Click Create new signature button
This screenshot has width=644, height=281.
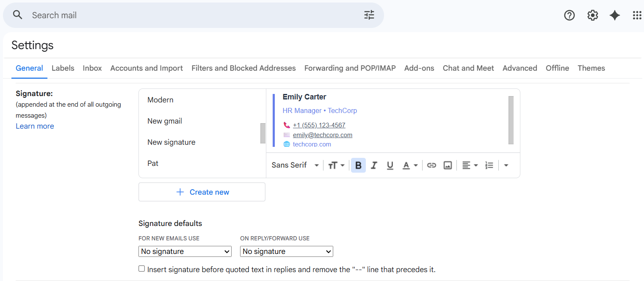pos(202,192)
